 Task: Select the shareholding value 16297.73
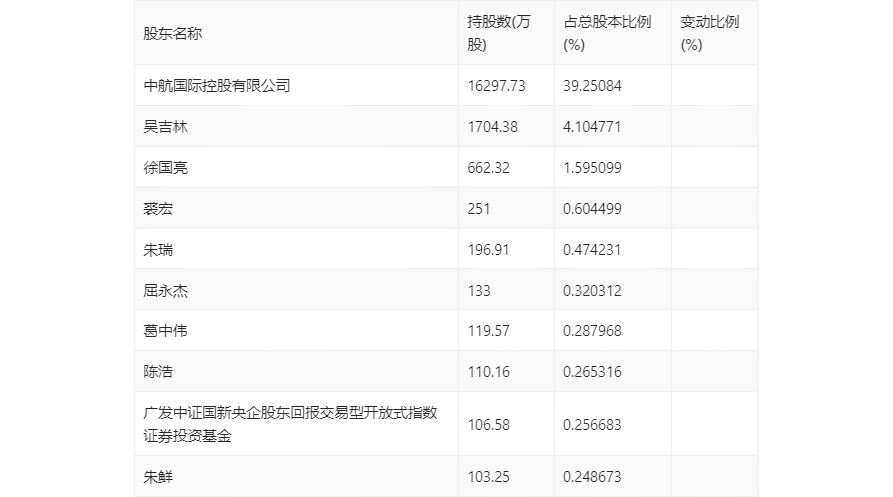tap(497, 86)
